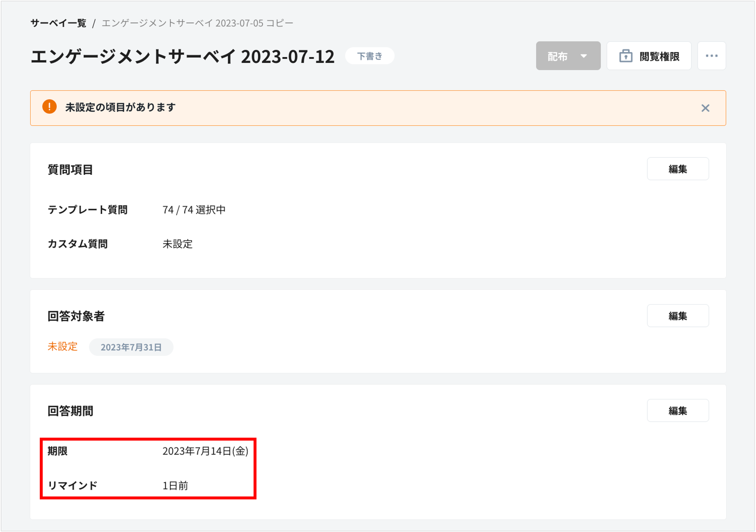Click 未設定 next to カスタム質問

[177, 244]
